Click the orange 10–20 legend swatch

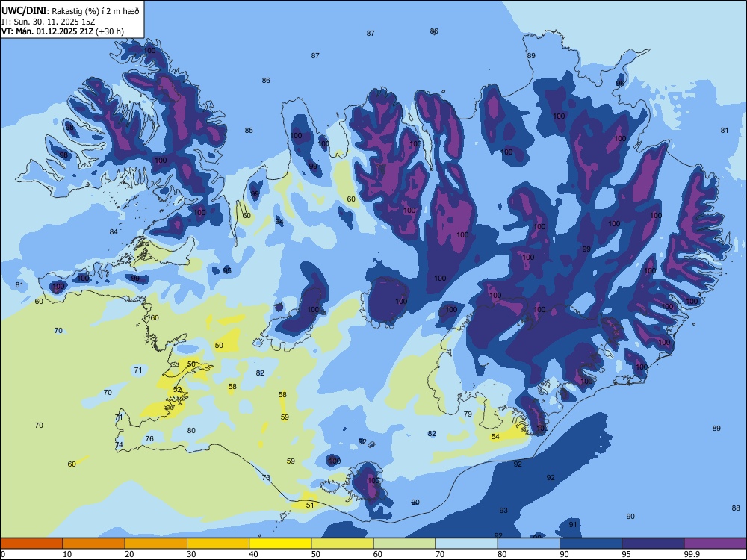click(x=94, y=544)
